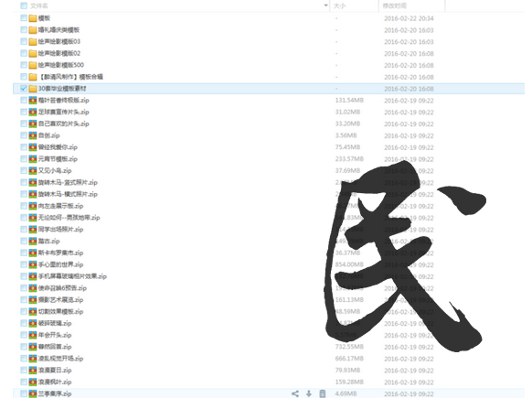This screenshot has width=532, height=398.
Task: Open the 绘声绘影模板500 folder icon
Action: click(x=33, y=65)
